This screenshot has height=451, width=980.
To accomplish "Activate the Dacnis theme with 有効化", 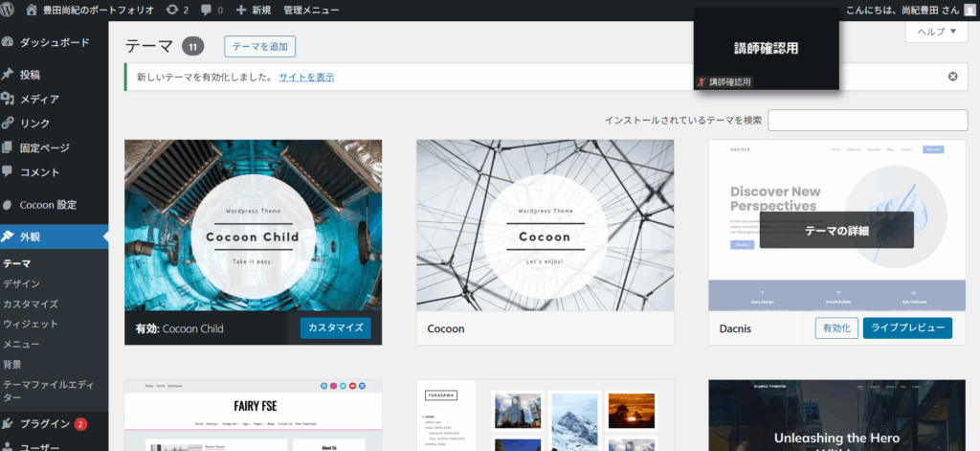I will click(836, 328).
